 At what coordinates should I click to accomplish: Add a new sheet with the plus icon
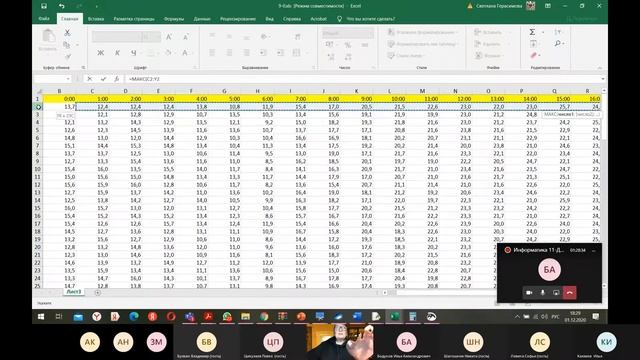(98, 293)
